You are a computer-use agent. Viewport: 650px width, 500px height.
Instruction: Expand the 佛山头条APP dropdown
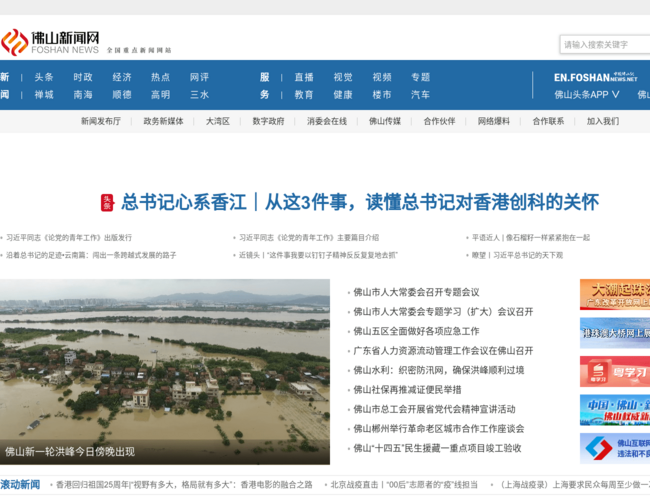[x=587, y=95]
